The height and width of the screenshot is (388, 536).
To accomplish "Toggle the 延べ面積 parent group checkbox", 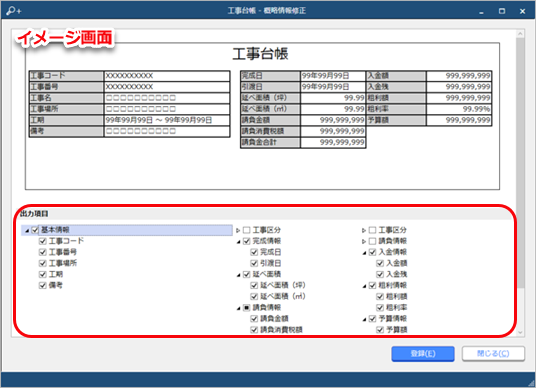I will coord(246,275).
